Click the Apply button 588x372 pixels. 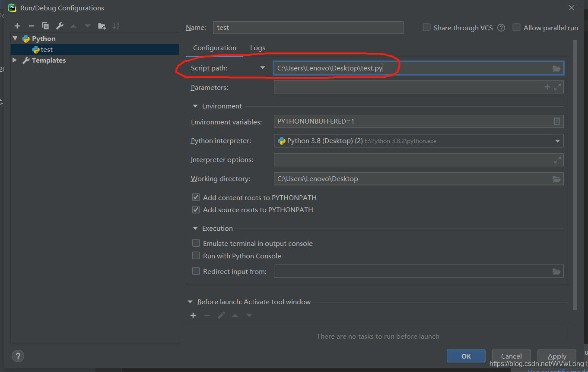(557, 356)
